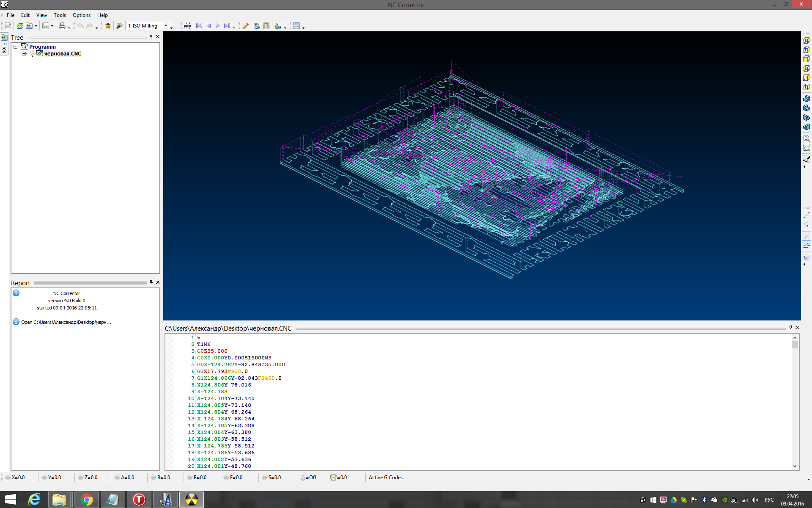The image size is (812, 508).
Task: Collapse the Programm tree node
Action: [x=16, y=47]
